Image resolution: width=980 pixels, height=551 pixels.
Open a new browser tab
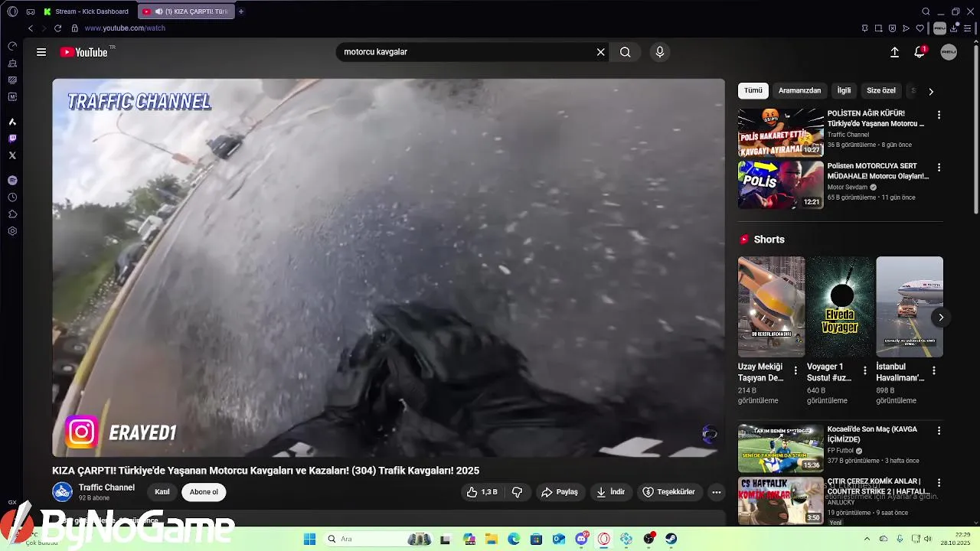(241, 11)
